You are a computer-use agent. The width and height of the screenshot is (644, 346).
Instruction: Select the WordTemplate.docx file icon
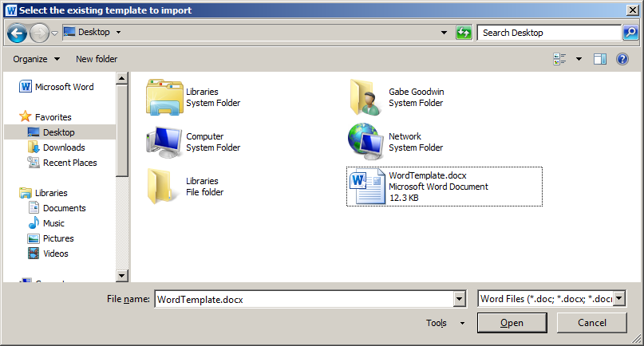click(x=367, y=187)
